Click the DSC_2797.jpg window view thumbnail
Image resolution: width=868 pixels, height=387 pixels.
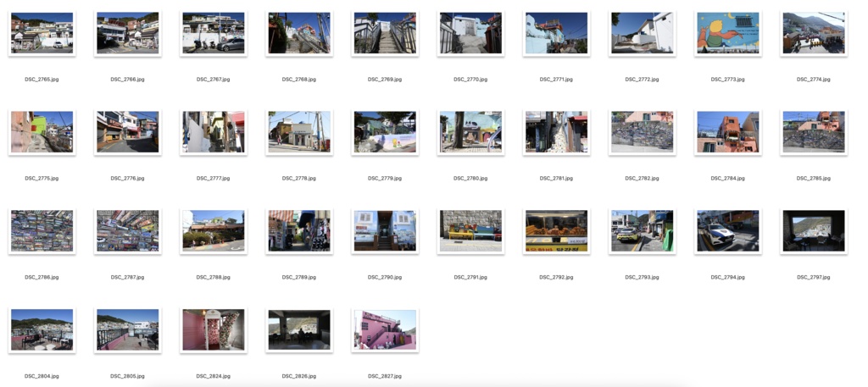point(815,231)
